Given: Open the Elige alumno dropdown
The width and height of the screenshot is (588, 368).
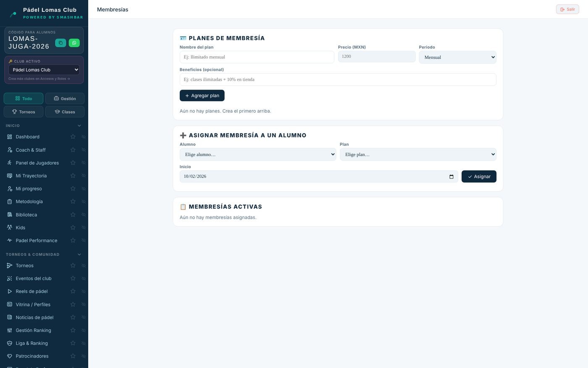Looking at the screenshot, I should click(x=258, y=154).
